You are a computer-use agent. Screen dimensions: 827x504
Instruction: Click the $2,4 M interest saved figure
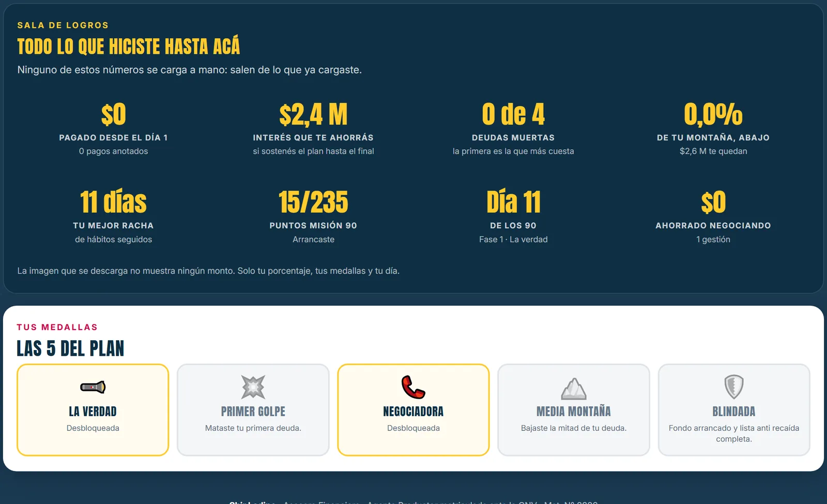click(313, 114)
